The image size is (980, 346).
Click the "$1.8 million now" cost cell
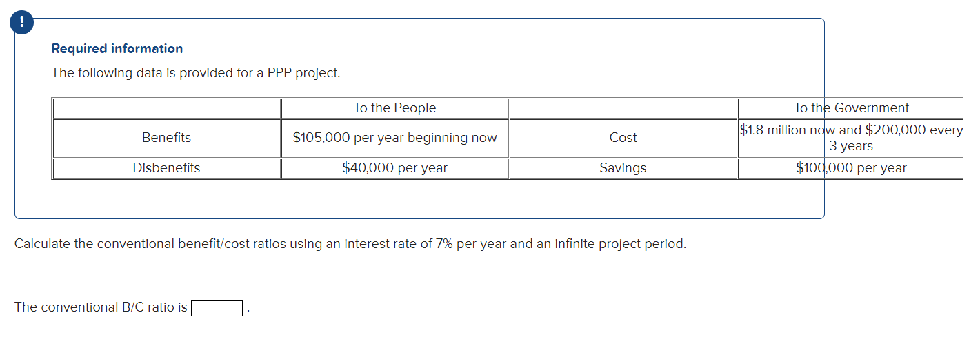tap(851, 138)
